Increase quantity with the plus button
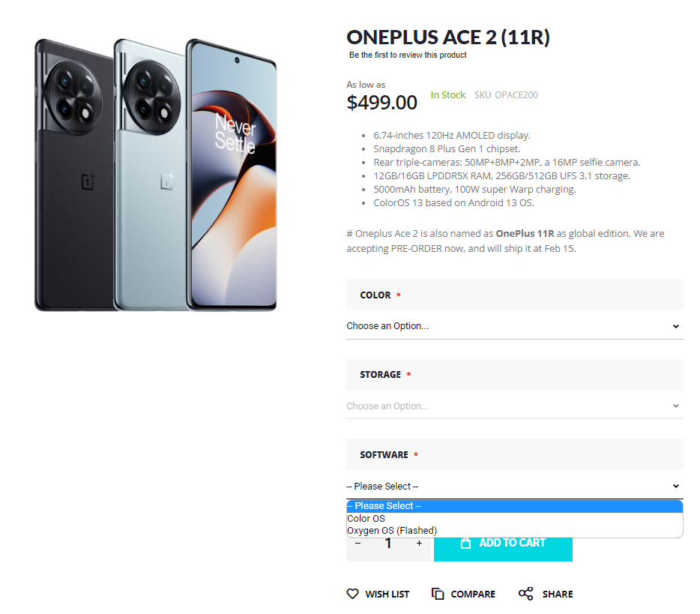This screenshot has width=700, height=614. click(419, 543)
